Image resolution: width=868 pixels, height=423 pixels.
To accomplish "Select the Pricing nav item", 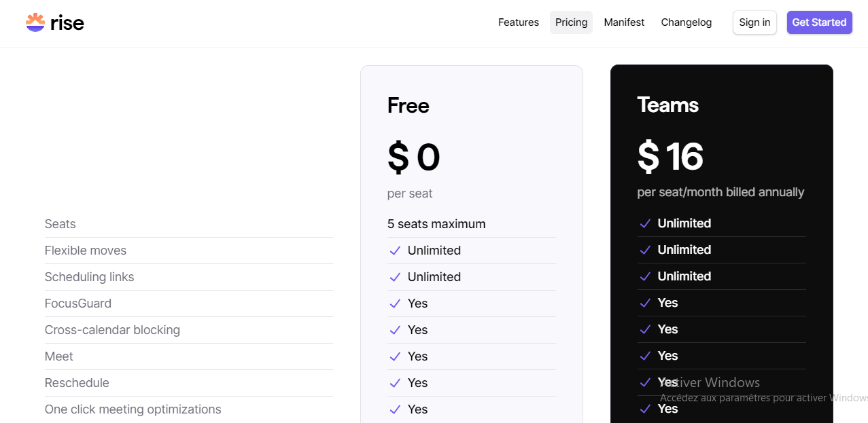I will point(571,22).
